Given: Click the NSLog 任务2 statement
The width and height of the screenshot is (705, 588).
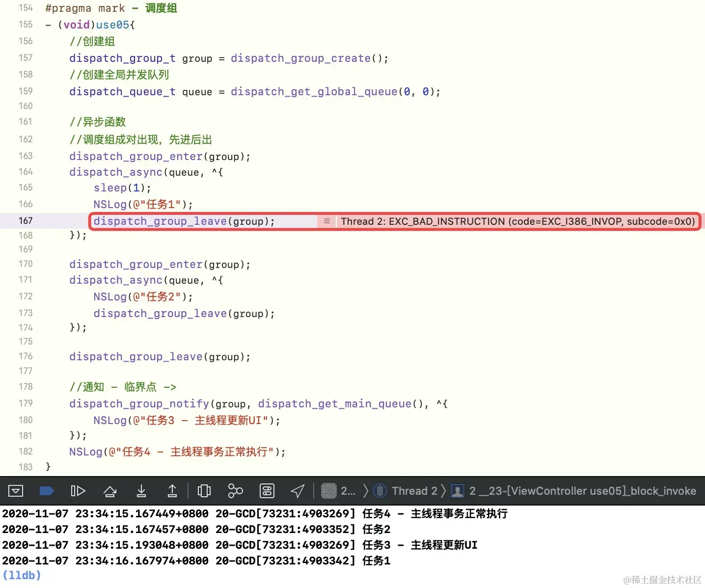Looking at the screenshot, I should pos(143,297).
